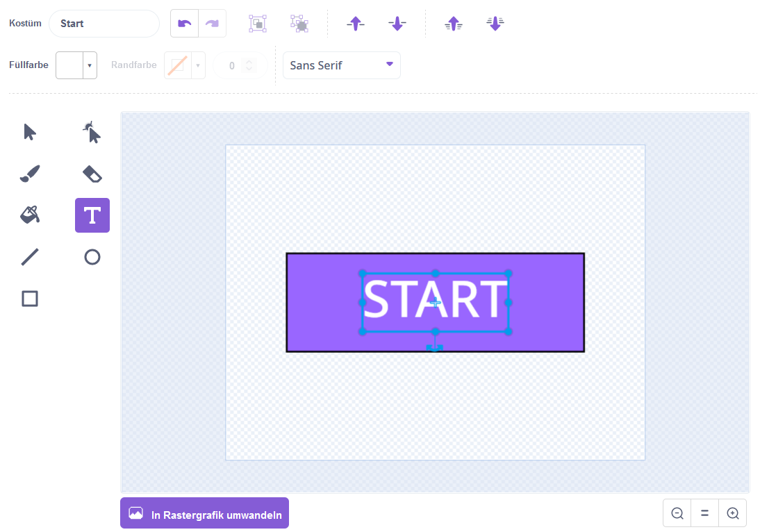Zoom out of the canvas
The width and height of the screenshot is (760, 532).
coord(677,513)
